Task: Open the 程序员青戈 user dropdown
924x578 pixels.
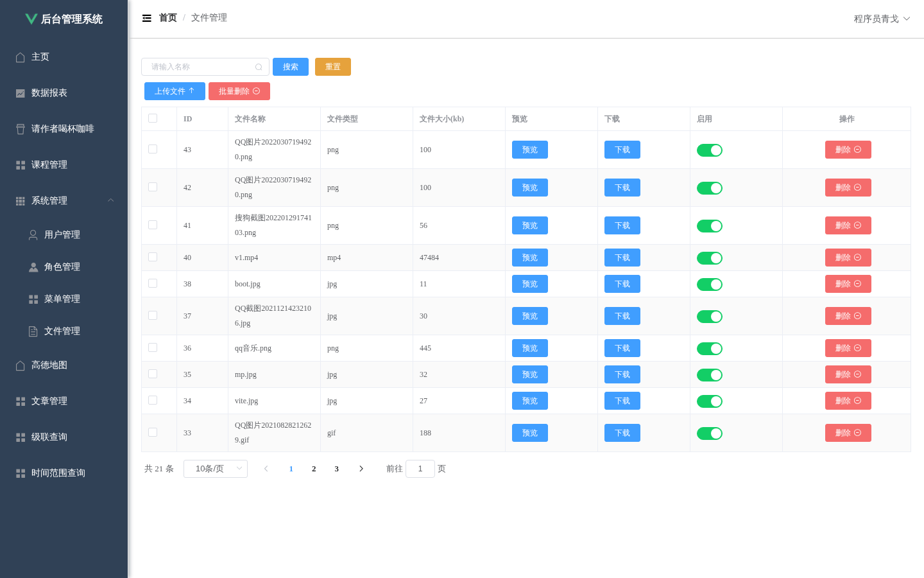Action: click(x=882, y=19)
